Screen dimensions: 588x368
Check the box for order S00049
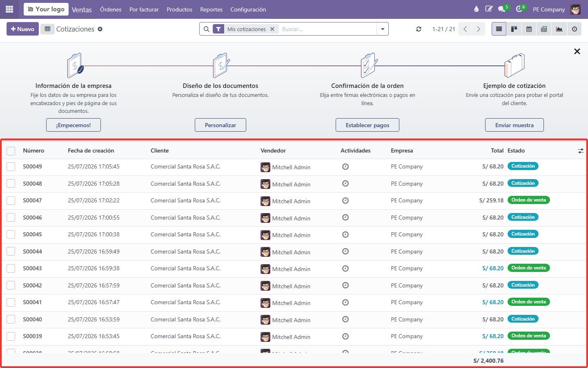(x=11, y=167)
